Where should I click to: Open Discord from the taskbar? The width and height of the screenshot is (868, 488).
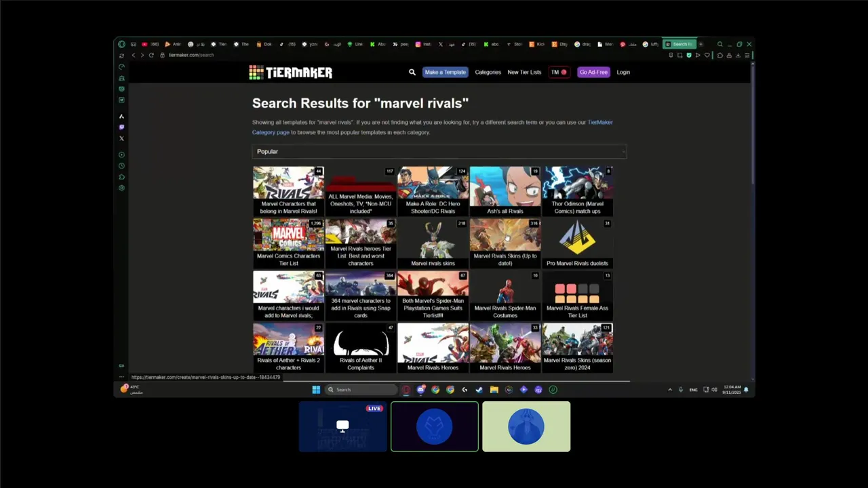point(420,390)
